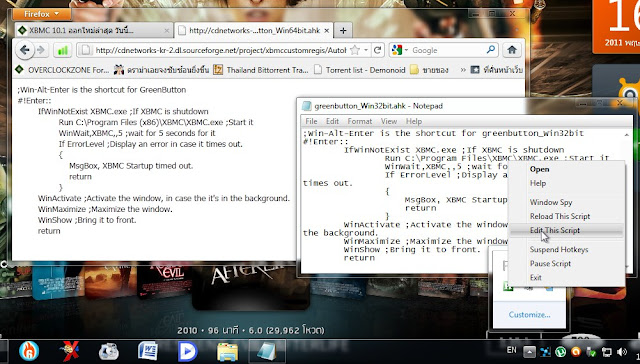The image size is (640, 364).
Task: Click speaker volume tray icon
Action: 622,352
